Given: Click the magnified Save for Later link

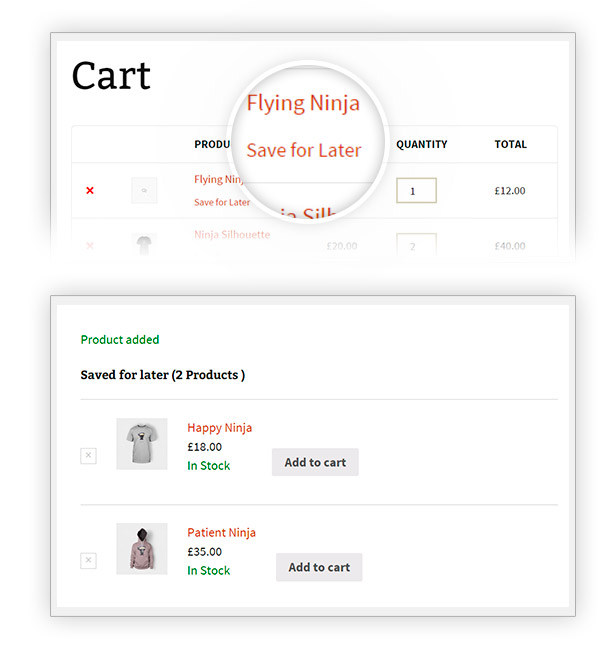Looking at the screenshot, I should click(303, 151).
